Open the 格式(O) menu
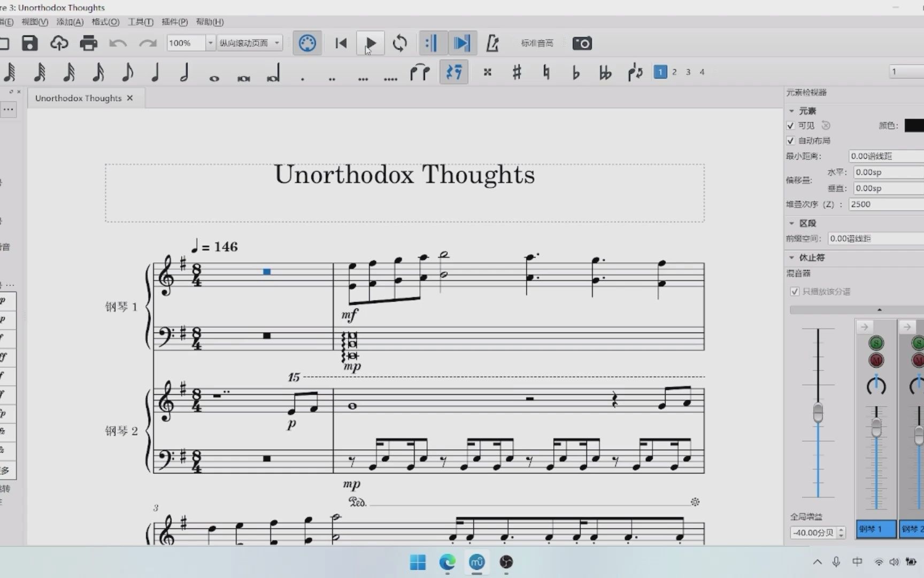 [x=105, y=22]
